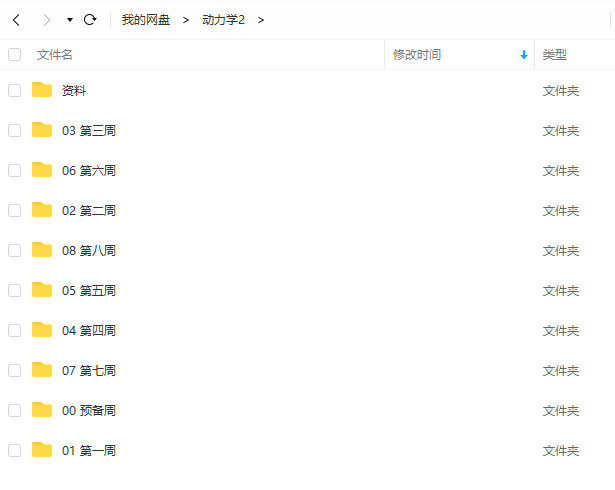Click the 00 预备周 folder icon
The height and width of the screenshot is (490, 615).
[x=42, y=410]
